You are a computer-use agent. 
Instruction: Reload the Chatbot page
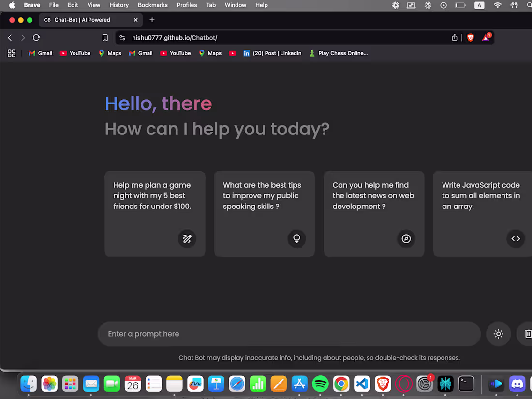click(x=36, y=37)
